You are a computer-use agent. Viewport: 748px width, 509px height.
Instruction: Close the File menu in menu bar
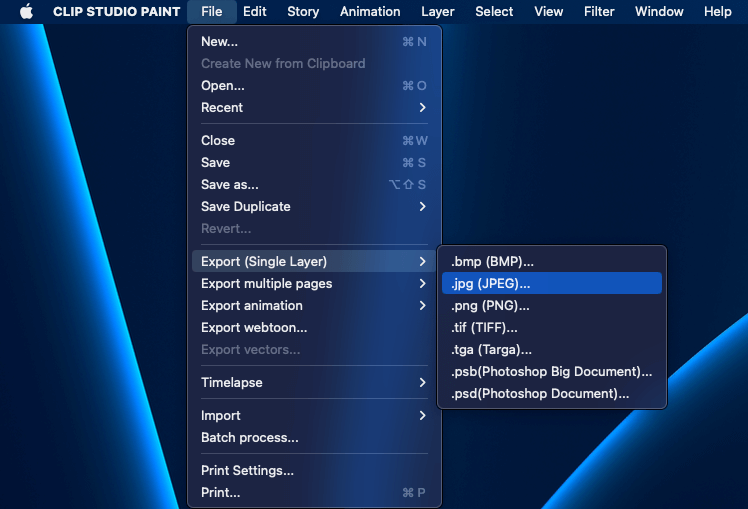click(212, 11)
